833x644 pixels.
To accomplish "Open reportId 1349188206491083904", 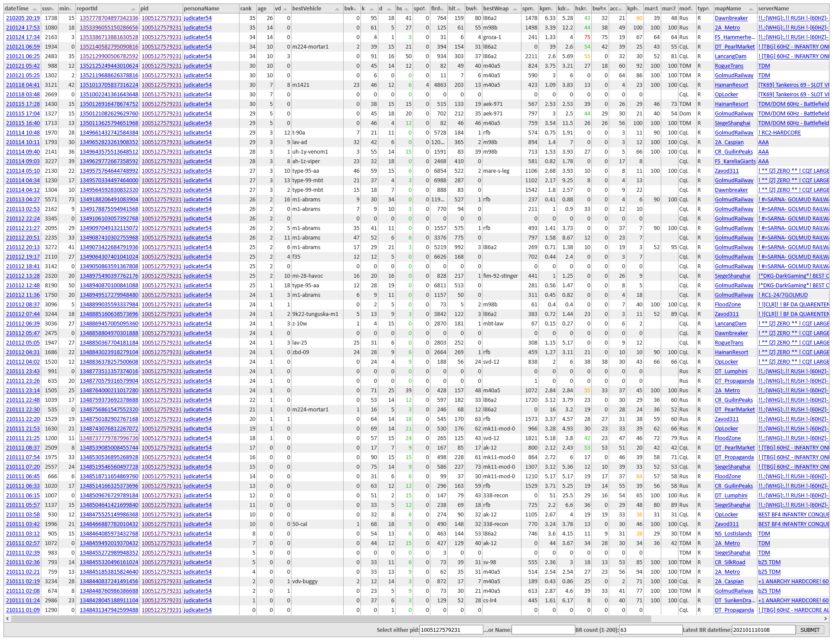I will coord(109,200).
